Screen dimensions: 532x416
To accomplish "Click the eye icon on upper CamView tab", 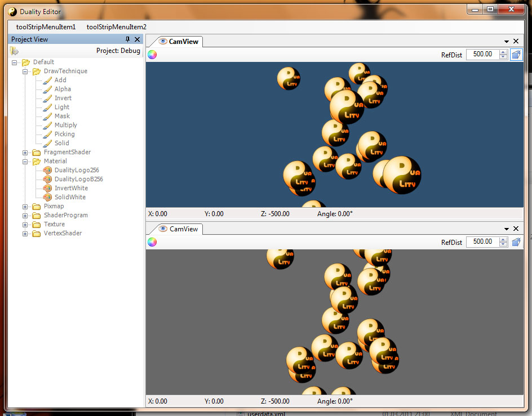I will coord(163,41).
